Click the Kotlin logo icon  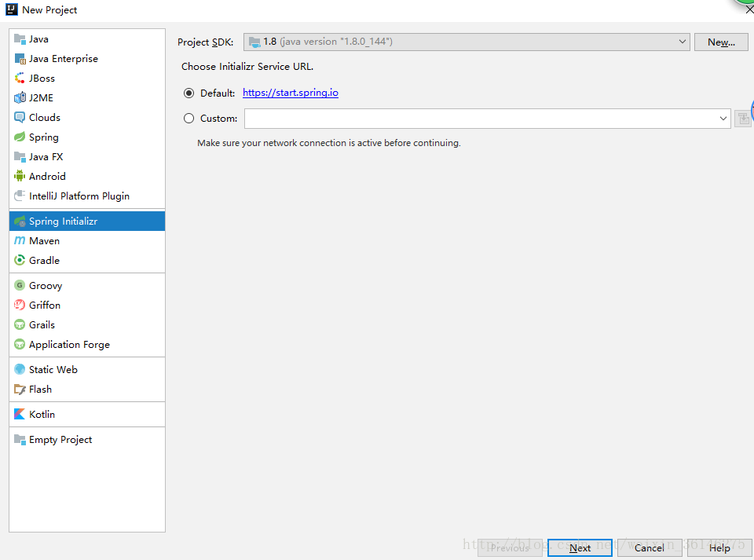[x=20, y=415]
